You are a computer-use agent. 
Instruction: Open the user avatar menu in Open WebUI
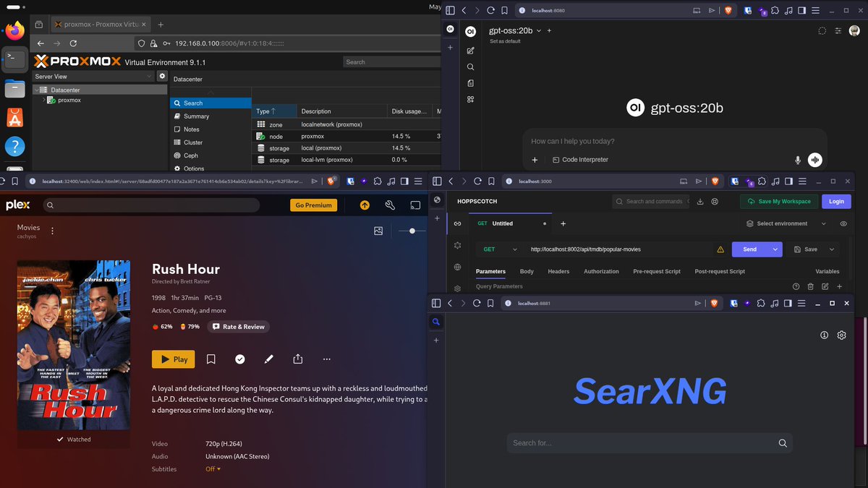(x=855, y=31)
